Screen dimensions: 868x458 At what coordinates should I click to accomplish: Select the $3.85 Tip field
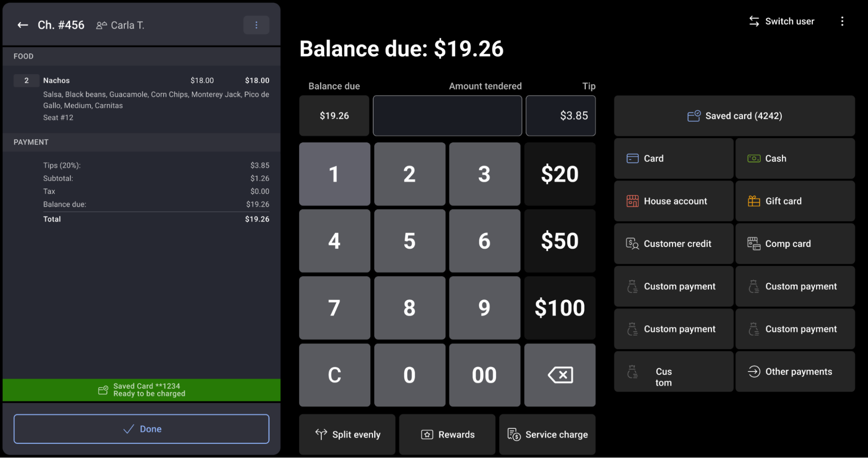561,116
